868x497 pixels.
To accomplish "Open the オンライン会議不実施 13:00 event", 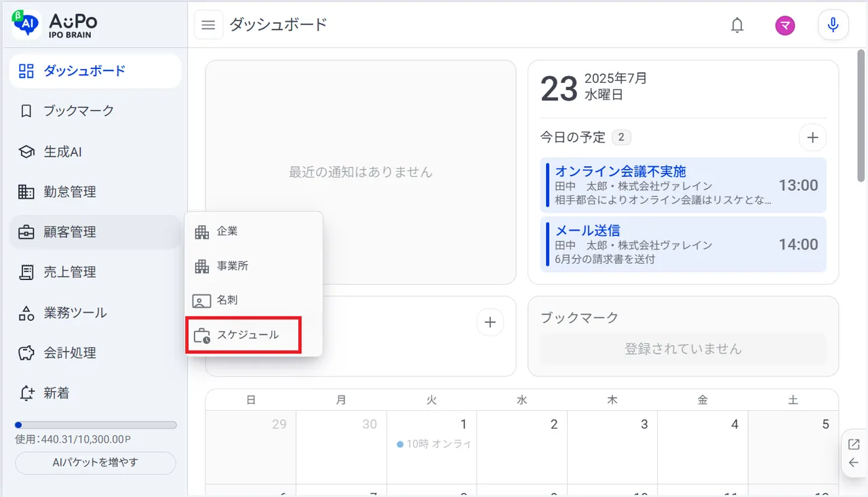I will click(684, 185).
